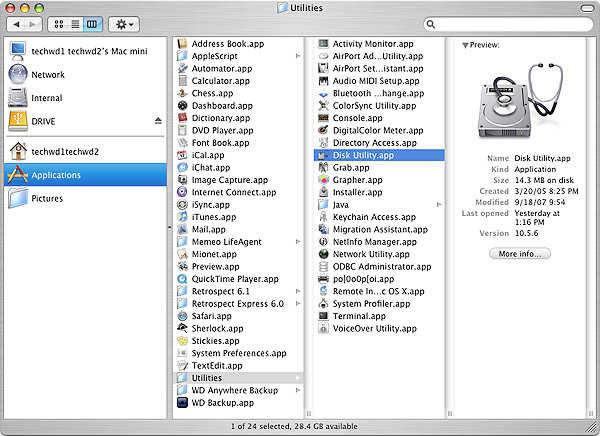
Task: Click the Utilities folder arrow
Action: tap(297, 378)
